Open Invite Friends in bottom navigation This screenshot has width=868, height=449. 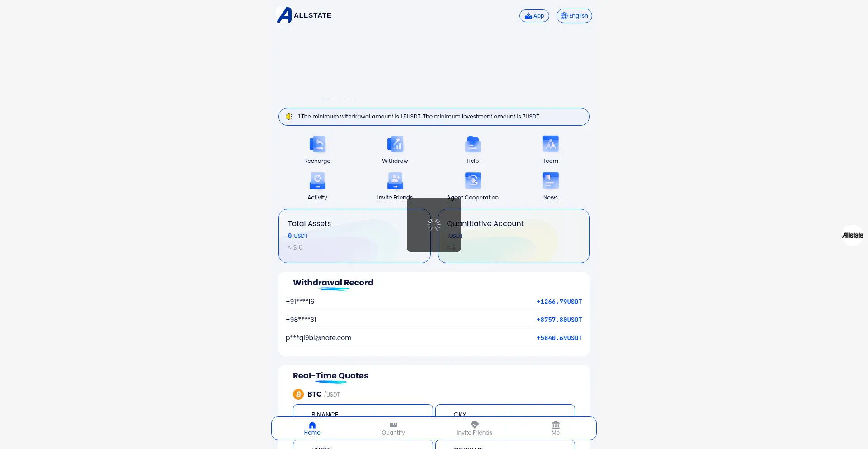(474, 428)
